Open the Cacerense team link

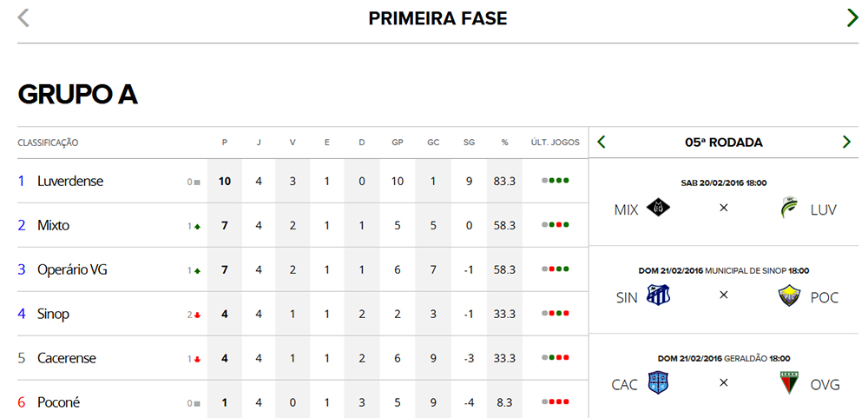[x=67, y=358]
